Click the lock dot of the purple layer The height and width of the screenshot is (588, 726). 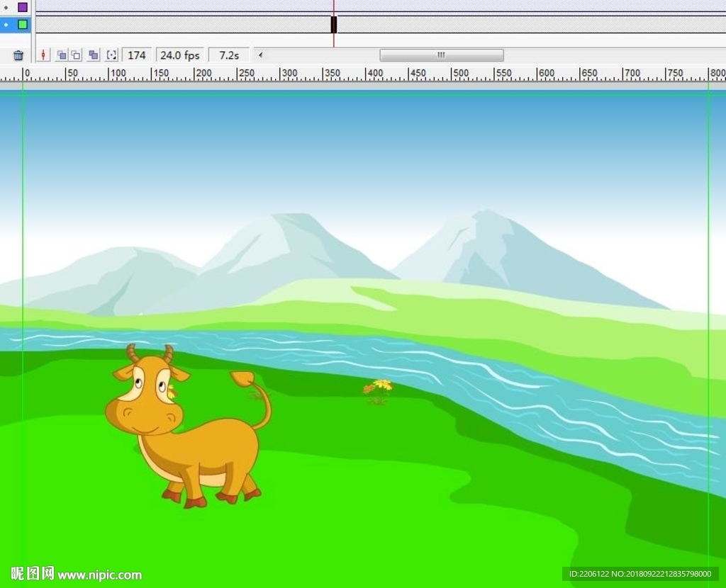[6, 7]
